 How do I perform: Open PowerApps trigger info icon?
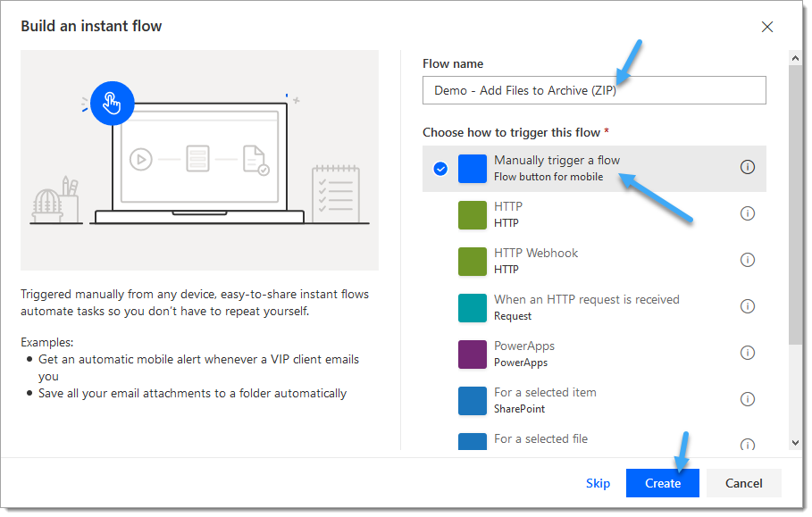pyautogui.click(x=747, y=353)
